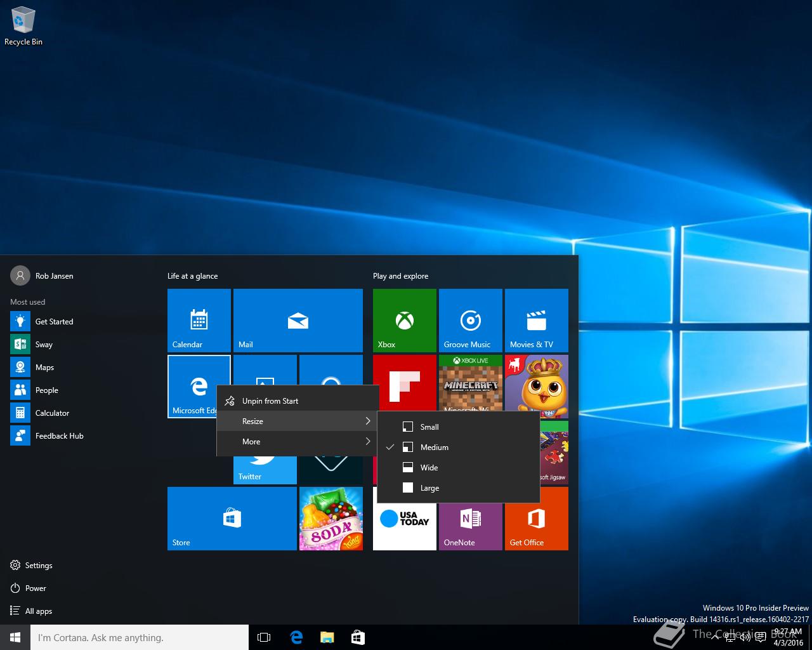
Task: Open the USA Today tile
Action: pyautogui.click(x=405, y=527)
